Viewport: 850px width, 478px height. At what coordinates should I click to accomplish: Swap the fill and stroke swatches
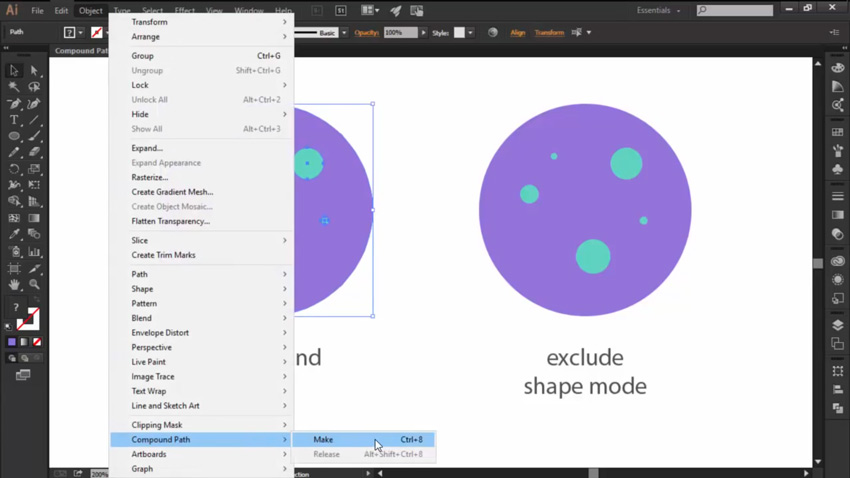coord(36,299)
